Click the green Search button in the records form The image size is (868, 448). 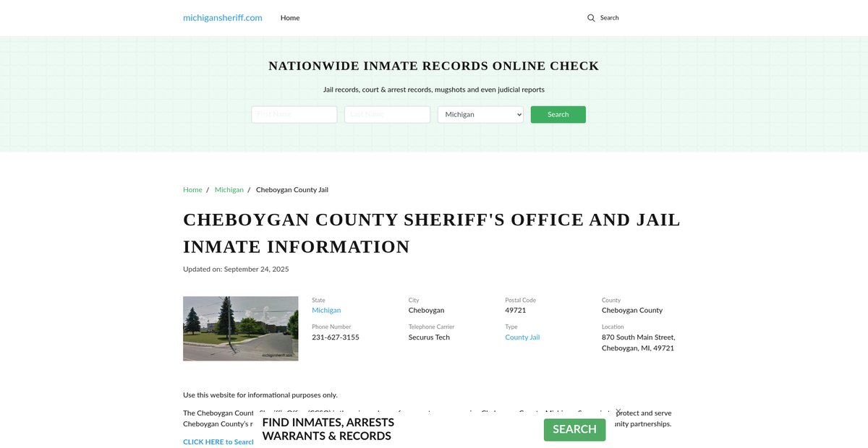(x=558, y=114)
